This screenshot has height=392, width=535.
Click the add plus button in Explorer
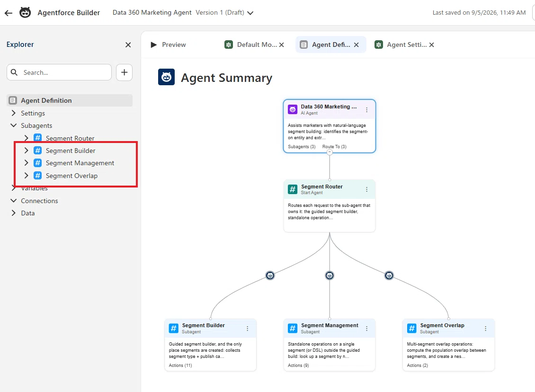point(124,72)
